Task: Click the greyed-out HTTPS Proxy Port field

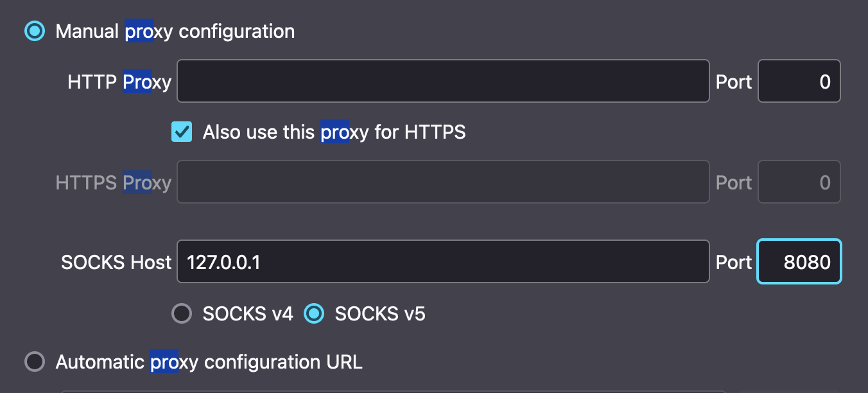Action: click(799, 182)
